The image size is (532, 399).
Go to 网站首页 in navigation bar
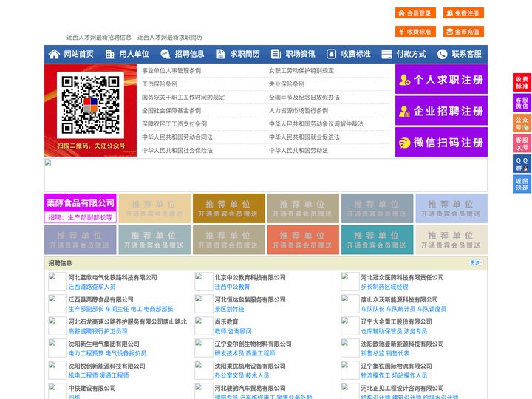(x=78, y=54)
